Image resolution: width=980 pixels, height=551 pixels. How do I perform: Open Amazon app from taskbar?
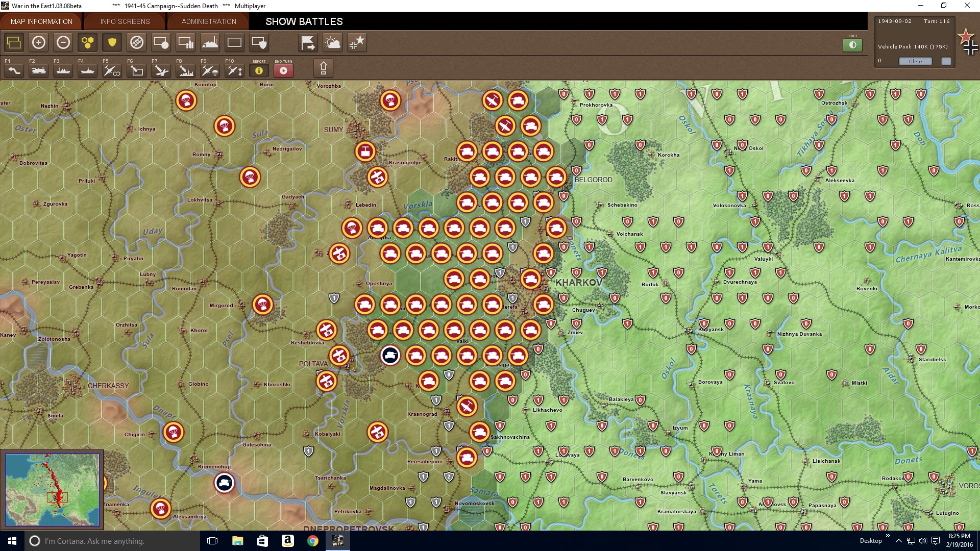coord(287,541)
